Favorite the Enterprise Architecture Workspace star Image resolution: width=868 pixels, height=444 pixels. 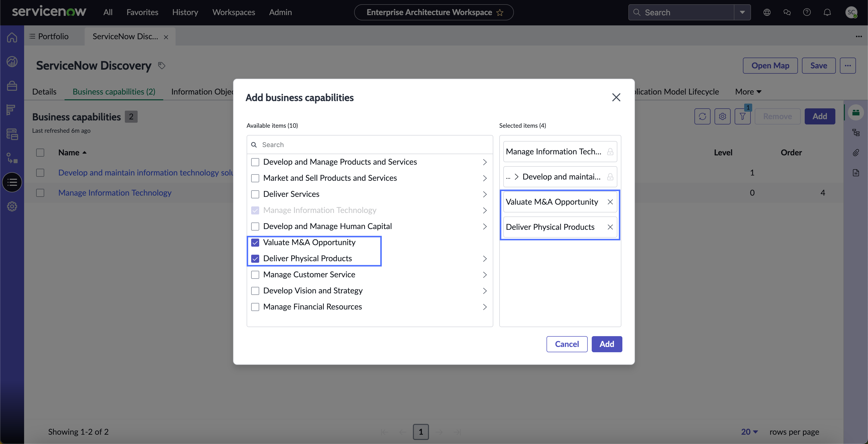pyautogui.click(x=500, y=13)
